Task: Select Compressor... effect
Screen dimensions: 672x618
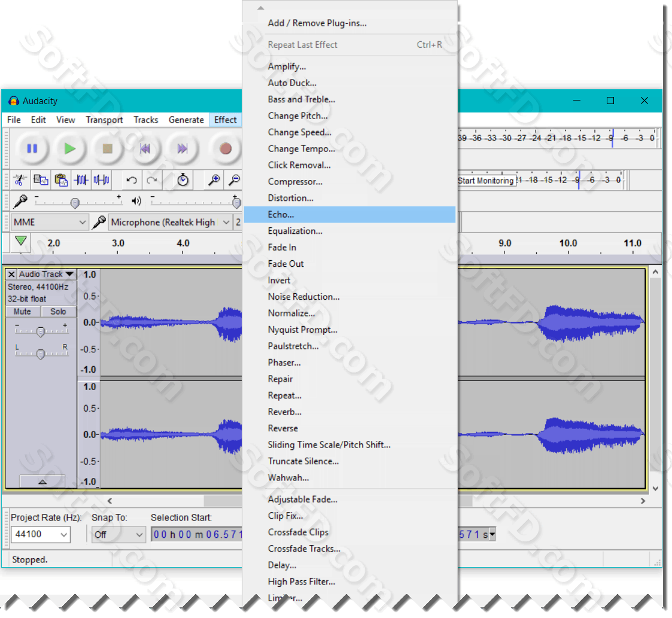Action: (x=349, y=182)
